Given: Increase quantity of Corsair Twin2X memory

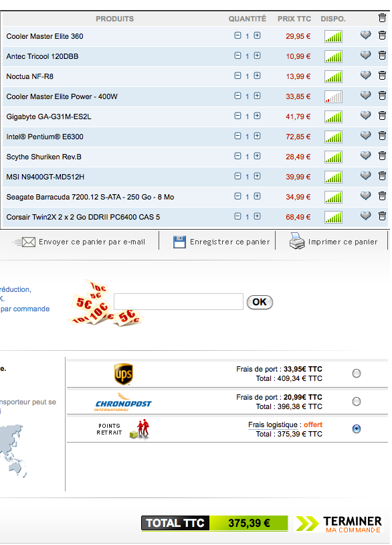Looking at the screenshot, I should point(257,216).
